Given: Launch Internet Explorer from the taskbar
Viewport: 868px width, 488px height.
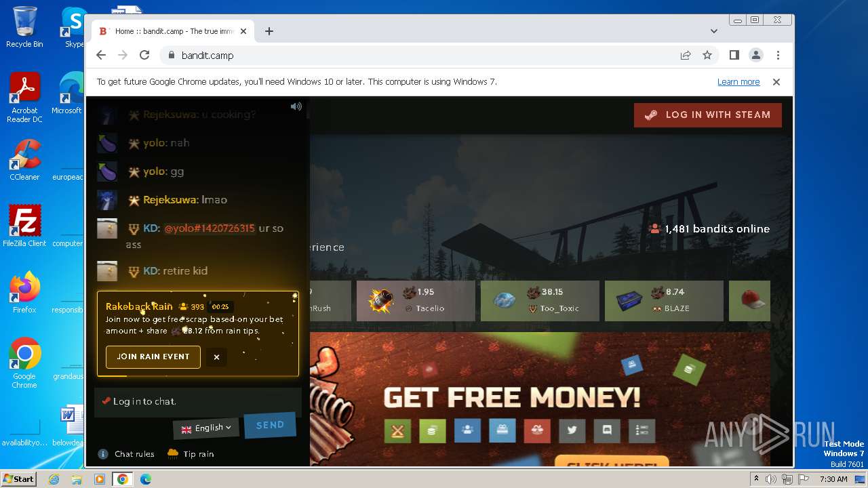Looking at the screenshot, I should coord(54,479).
